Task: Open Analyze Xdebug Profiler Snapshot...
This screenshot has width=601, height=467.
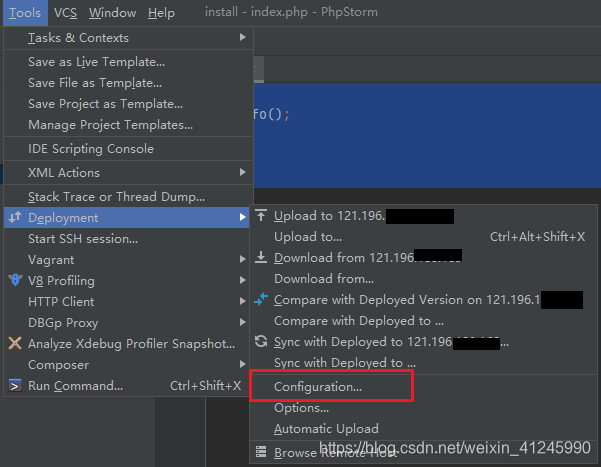Action: (x=128, y=344)
